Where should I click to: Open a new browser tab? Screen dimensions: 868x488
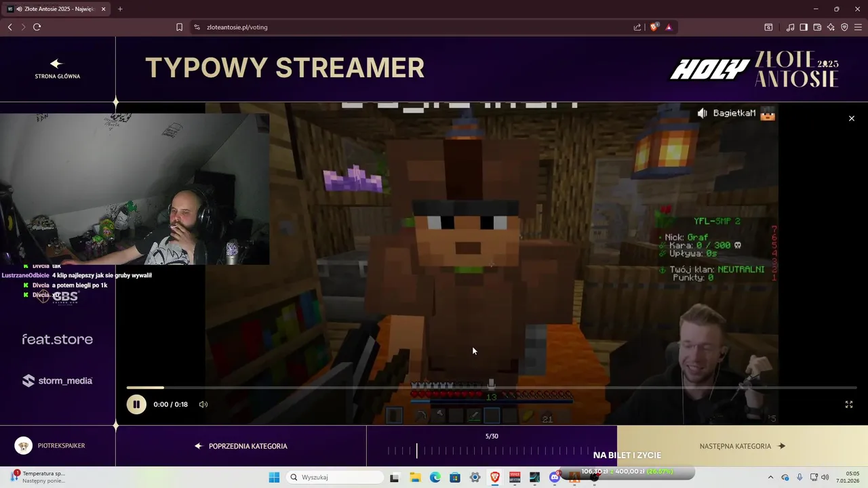tap(120, 9)
